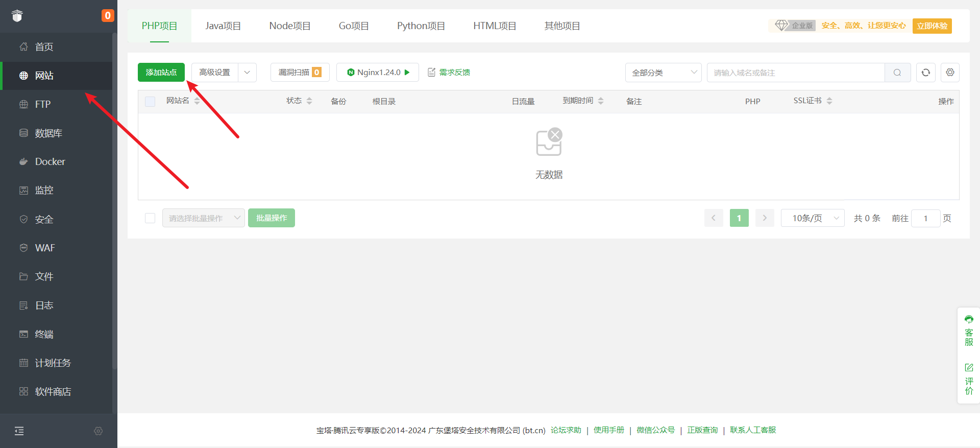Go to previous page arrow

pos(714,218)
